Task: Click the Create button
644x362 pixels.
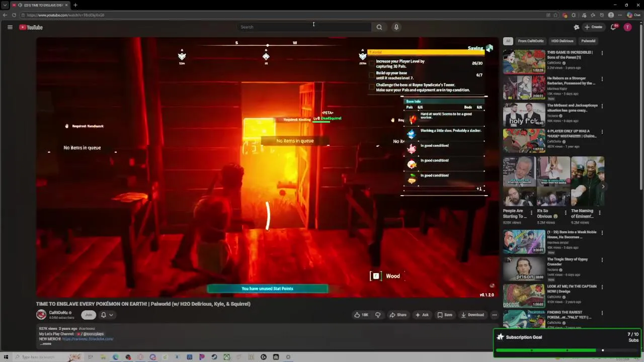Action: [x=593, y=27]
